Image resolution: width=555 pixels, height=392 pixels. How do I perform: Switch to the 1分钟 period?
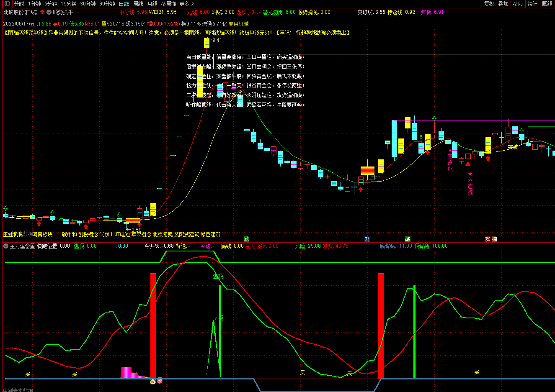point(35,4)
